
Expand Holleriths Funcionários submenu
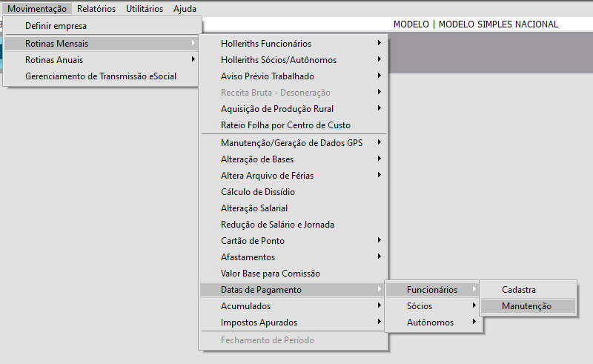click(x=266, y=44)
